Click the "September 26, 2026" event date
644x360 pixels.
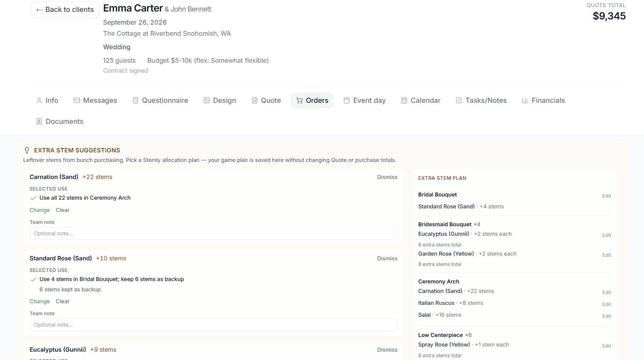point(135,22)
